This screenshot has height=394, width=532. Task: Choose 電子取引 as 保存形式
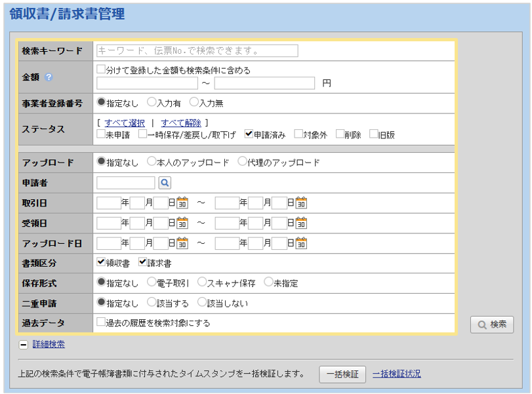(x=152, y=283)
